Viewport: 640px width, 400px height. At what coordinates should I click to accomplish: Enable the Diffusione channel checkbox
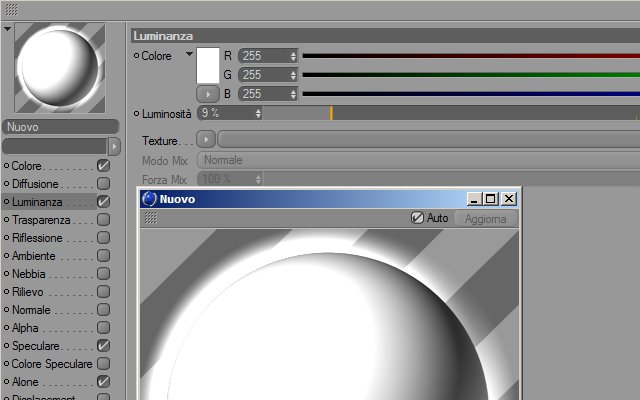pos(103,183)
